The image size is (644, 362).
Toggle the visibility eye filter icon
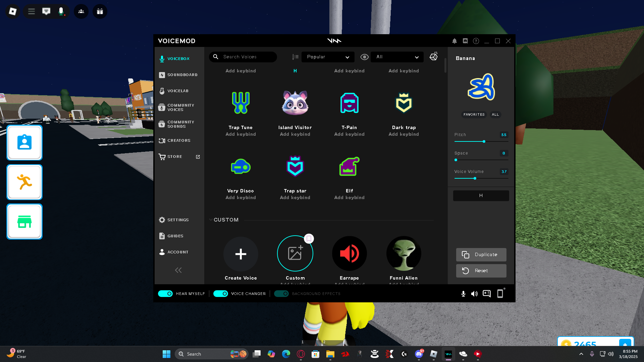364,57
